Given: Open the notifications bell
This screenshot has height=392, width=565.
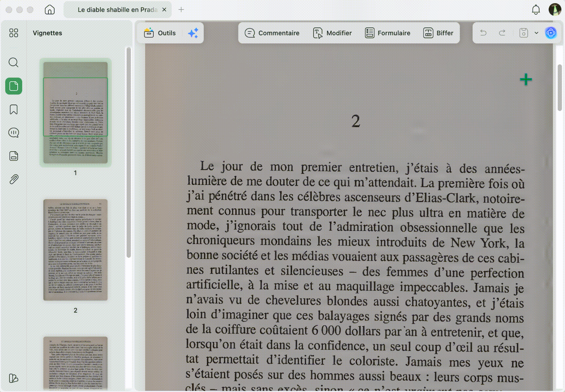Looking at the screenshot, I should tap(536, 10).
